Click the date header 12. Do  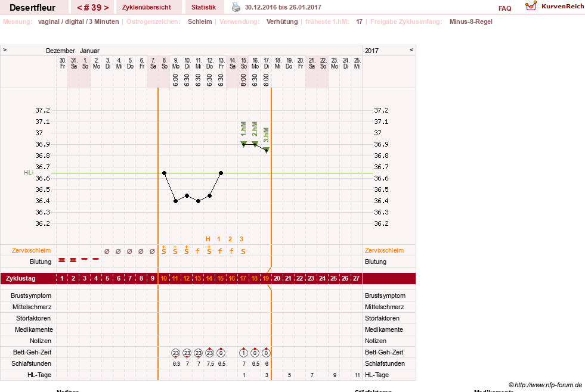pos(210,63)
